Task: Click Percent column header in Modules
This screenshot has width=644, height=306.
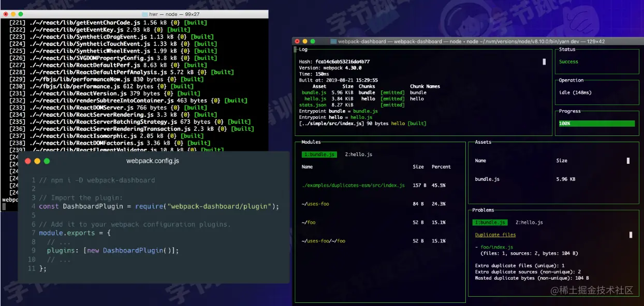Action: tap(441, 167)
